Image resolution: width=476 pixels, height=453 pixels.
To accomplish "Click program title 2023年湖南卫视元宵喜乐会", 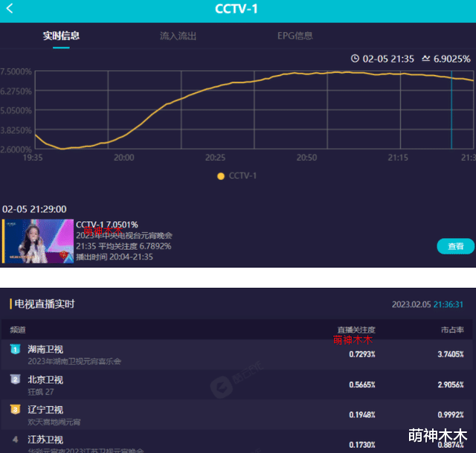I will 74,362.
